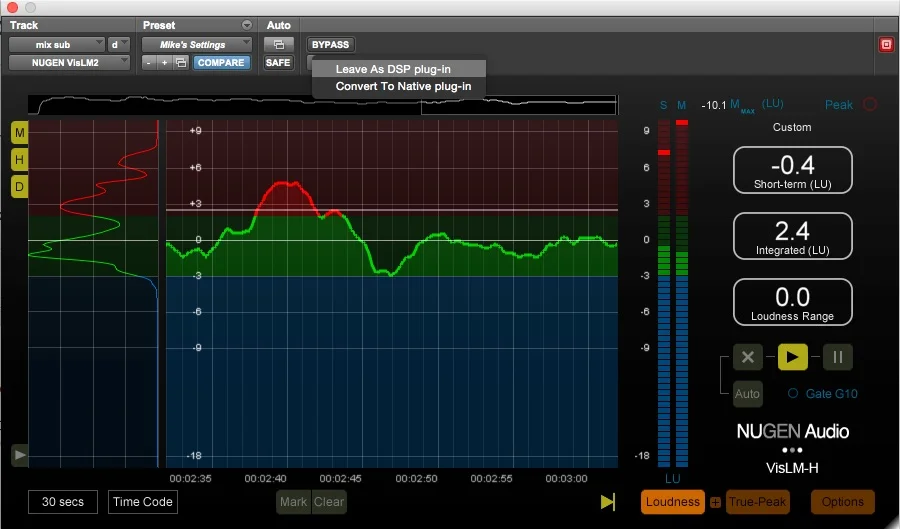Click the three dots below NUGEN Audio
Viewport: 900px width, 529px height.
[792, 450]
